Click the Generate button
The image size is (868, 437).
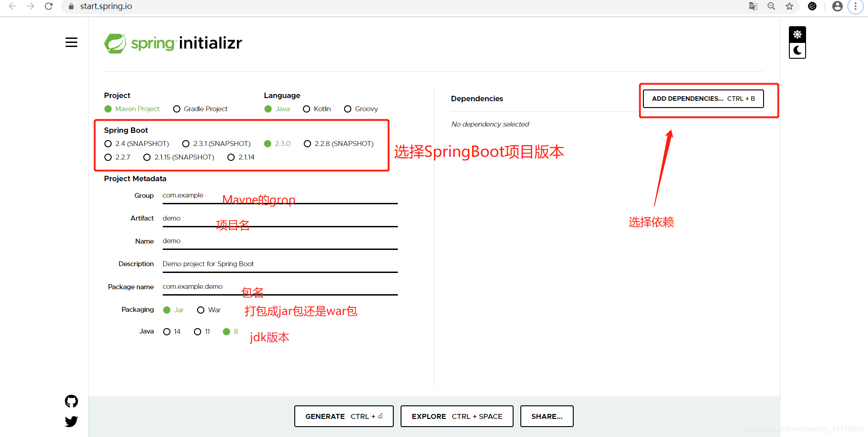pos(344,416)
